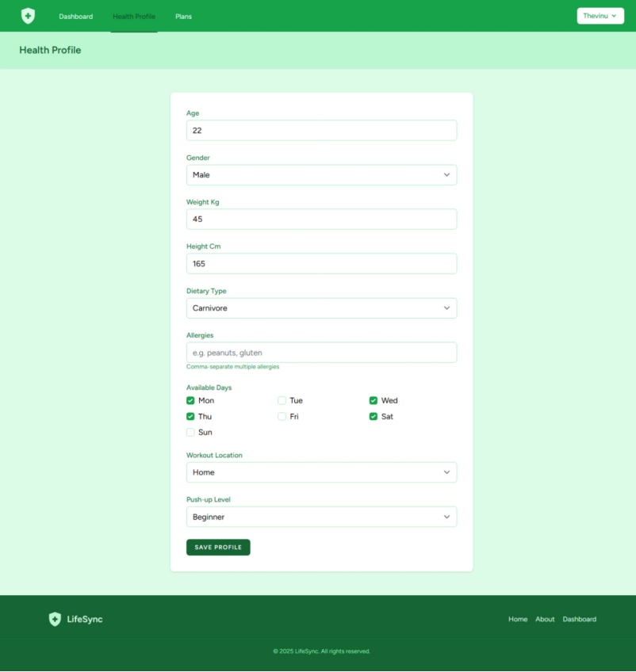Viewport: 636px width, 672px height.
Task: Open the Plans tab
Action: 183,16
